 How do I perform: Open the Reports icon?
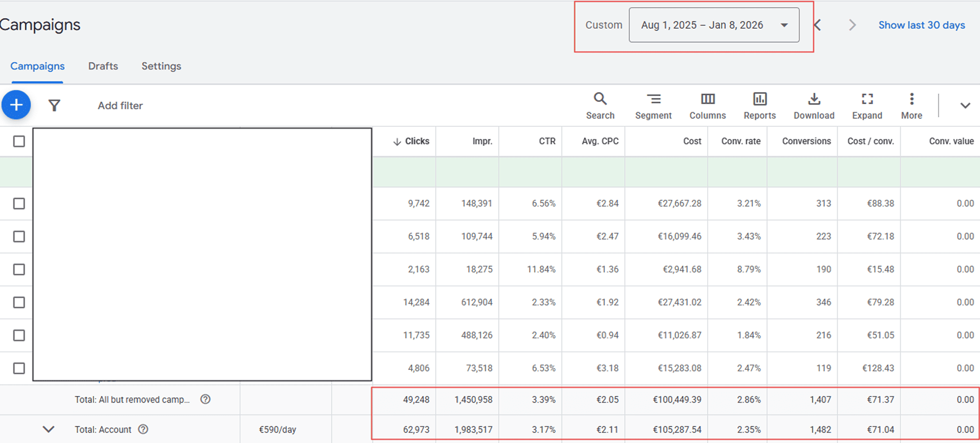tap(760, 105)
